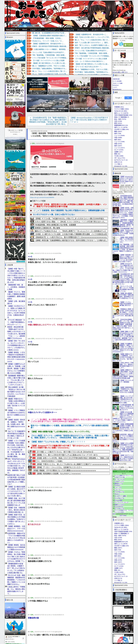Open the カイカイ反応通信 mutual link
The width and height of the screenshot is (138, 644).
[x=117, y=81]
